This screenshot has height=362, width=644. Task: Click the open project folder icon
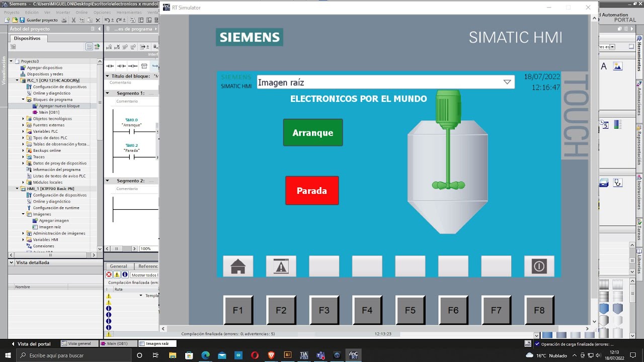pos(15,20)
